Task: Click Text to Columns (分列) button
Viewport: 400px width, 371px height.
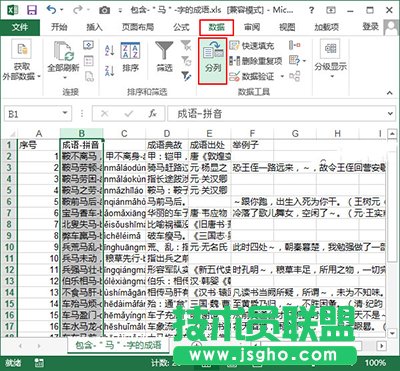Action: coord(213,61)
